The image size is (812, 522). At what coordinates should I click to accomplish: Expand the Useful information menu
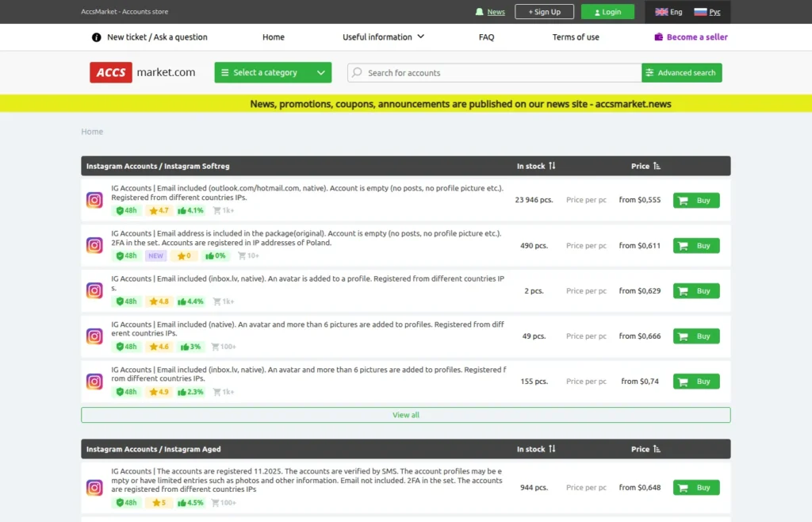[383, 36]
